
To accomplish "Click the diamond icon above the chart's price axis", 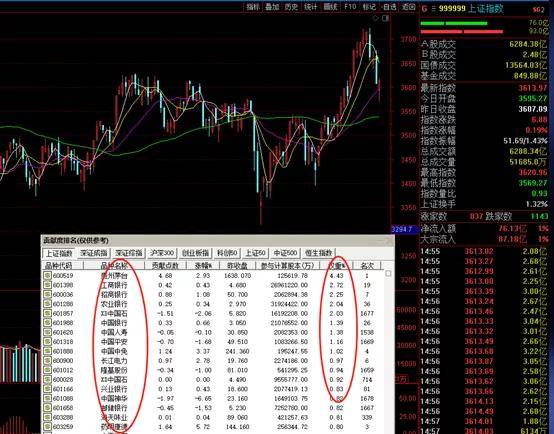I will pos(376,18).
